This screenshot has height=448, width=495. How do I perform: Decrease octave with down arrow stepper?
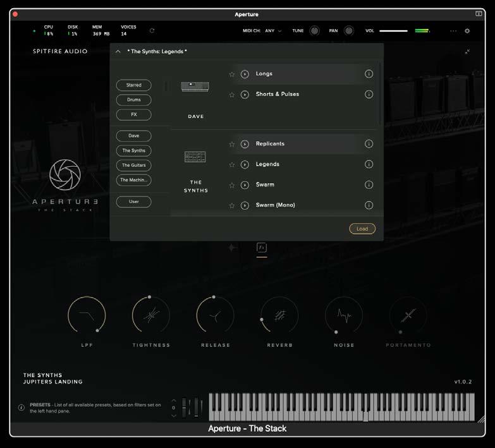tap(174, 416)
